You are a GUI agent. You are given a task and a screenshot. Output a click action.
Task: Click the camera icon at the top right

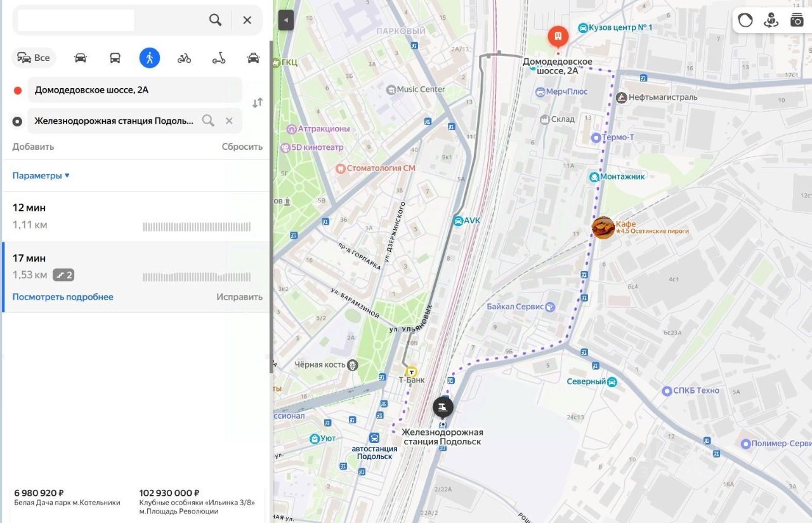click(797, 20)
